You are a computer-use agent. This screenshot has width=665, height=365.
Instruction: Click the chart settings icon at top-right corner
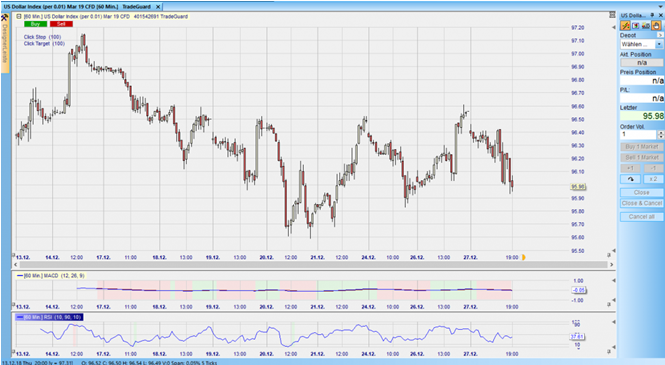(x=612, y=15)
